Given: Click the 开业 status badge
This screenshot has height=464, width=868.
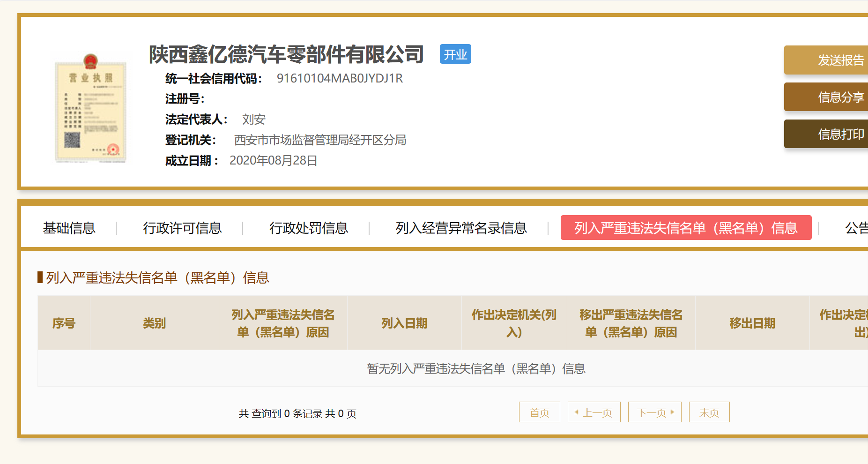Looking at the screenshot, I should coord(455,54).
